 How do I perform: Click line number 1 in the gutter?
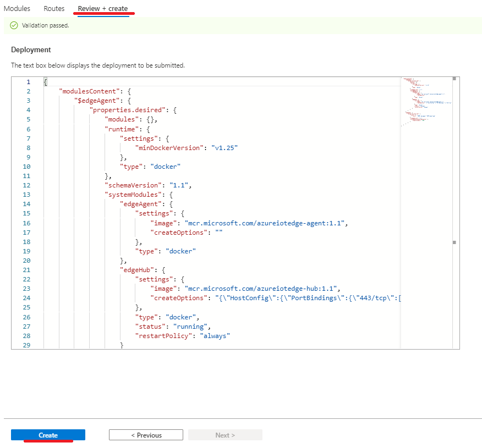tap(28, 82)
